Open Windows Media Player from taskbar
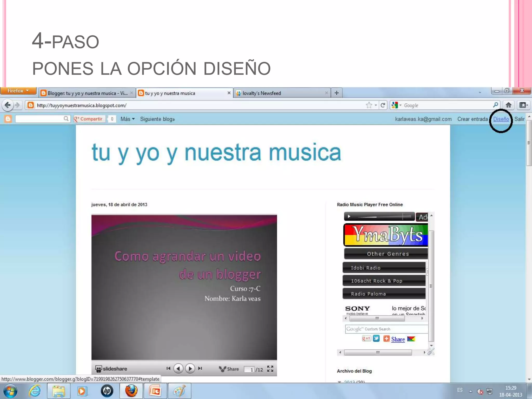The image size is (532, 399). (x=82, y=391)
